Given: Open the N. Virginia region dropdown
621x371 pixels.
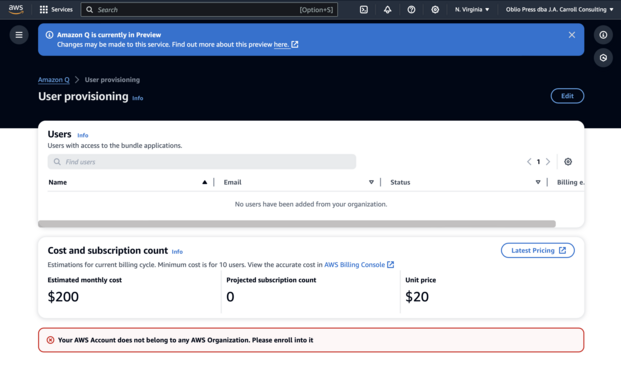Looking at the screenshot, I should coord(472,10).
